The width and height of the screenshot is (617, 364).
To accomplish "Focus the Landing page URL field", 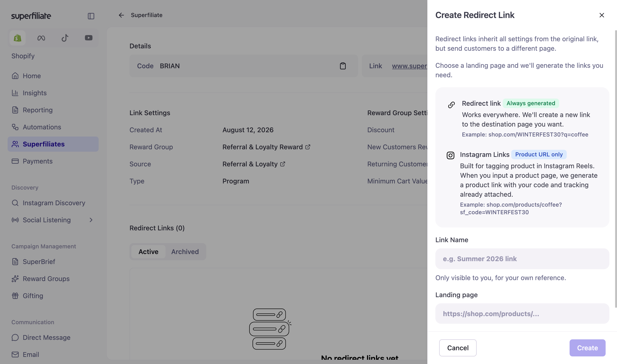I will tap(522, 314).
